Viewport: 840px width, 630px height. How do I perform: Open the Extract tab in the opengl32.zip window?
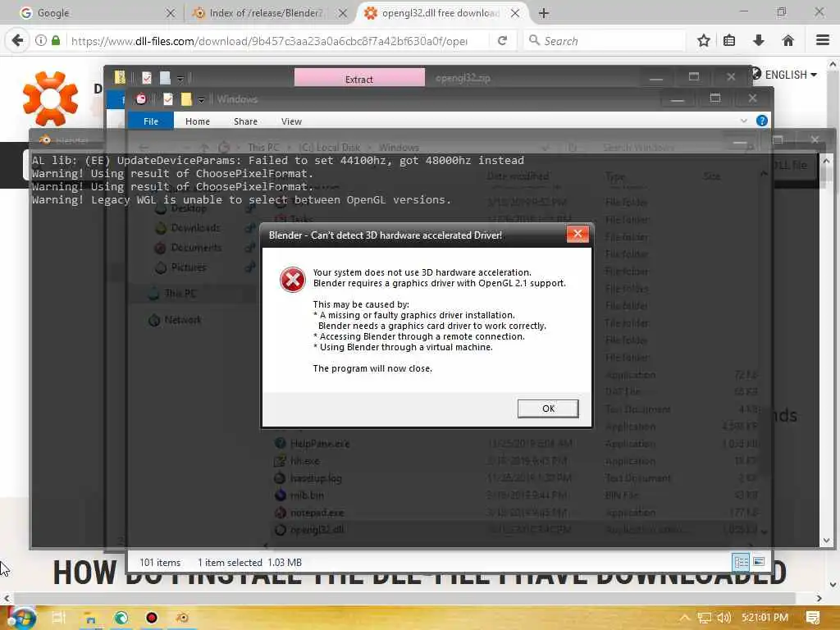coord(359,79)
